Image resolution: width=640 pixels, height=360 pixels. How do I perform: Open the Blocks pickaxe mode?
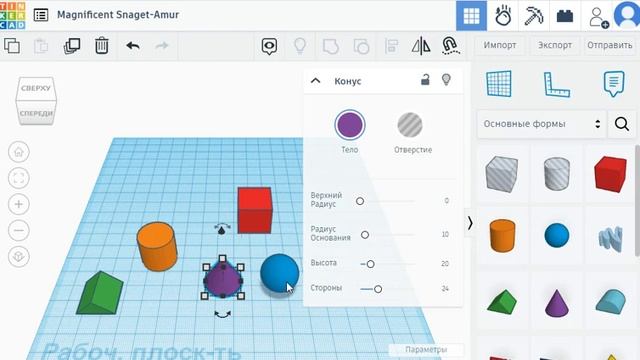coord(533,16)
